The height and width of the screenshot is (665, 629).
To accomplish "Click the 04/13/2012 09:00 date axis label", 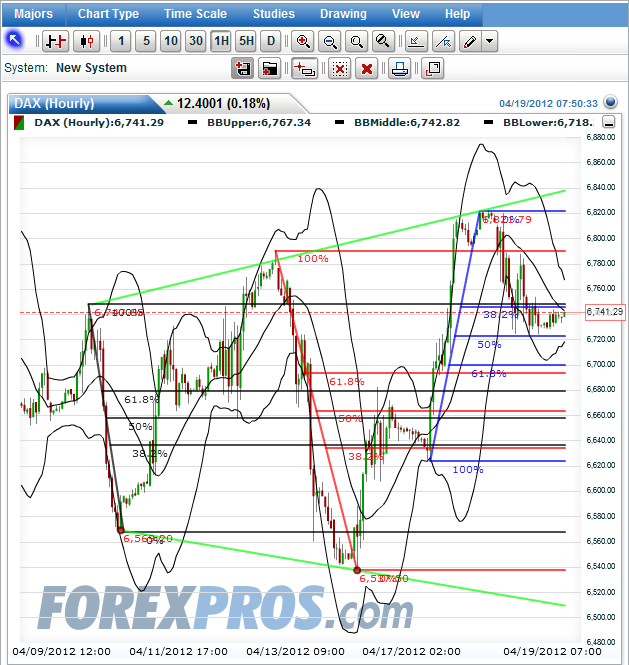I will pos(295,651).
